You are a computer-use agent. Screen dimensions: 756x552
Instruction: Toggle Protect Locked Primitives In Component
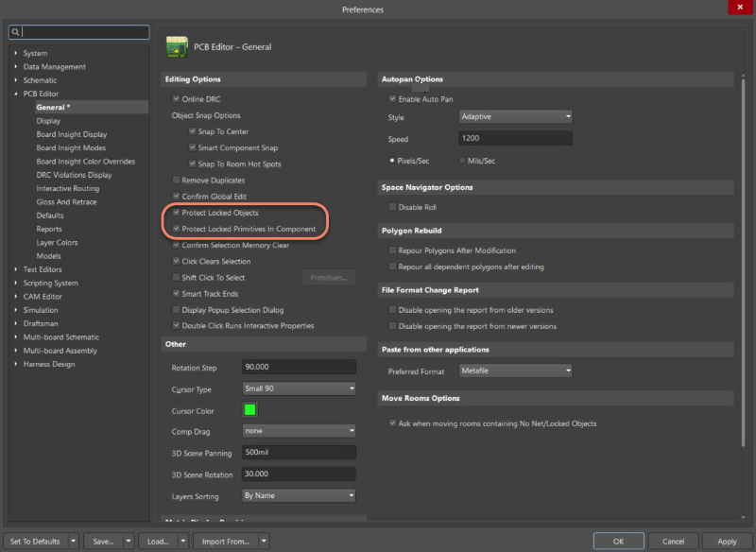coord(176,229)
